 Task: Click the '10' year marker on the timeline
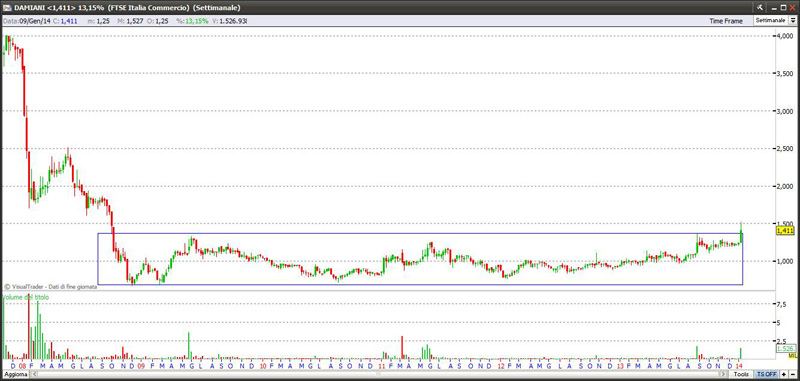tap(263, 366)
